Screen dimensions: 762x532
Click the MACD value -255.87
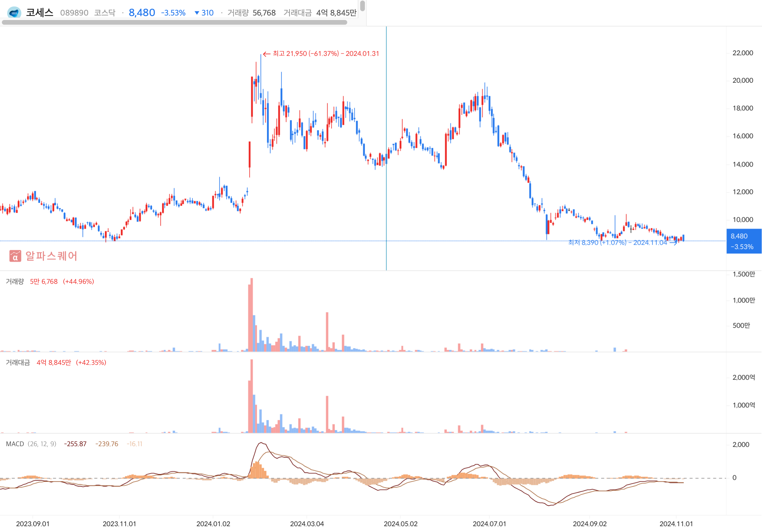(x=75, y=444)
